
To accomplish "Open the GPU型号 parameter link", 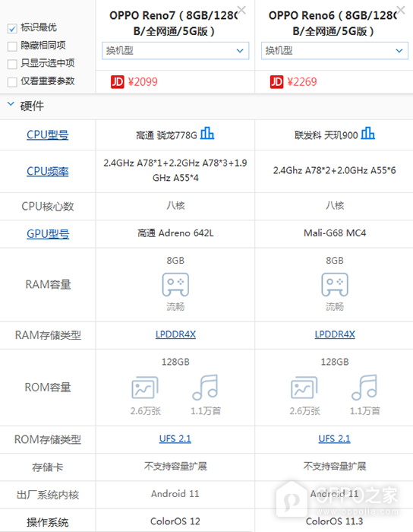I will pos(48,234).
